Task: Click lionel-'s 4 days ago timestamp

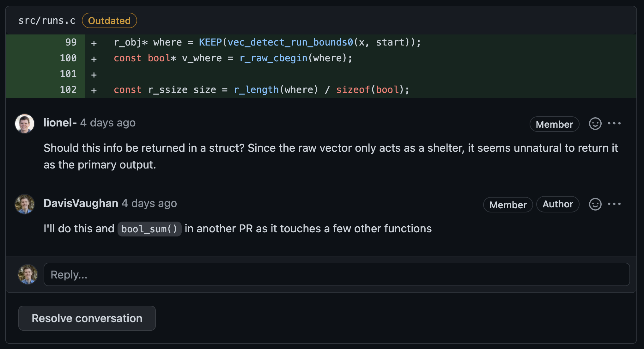Action: (108, 123)
